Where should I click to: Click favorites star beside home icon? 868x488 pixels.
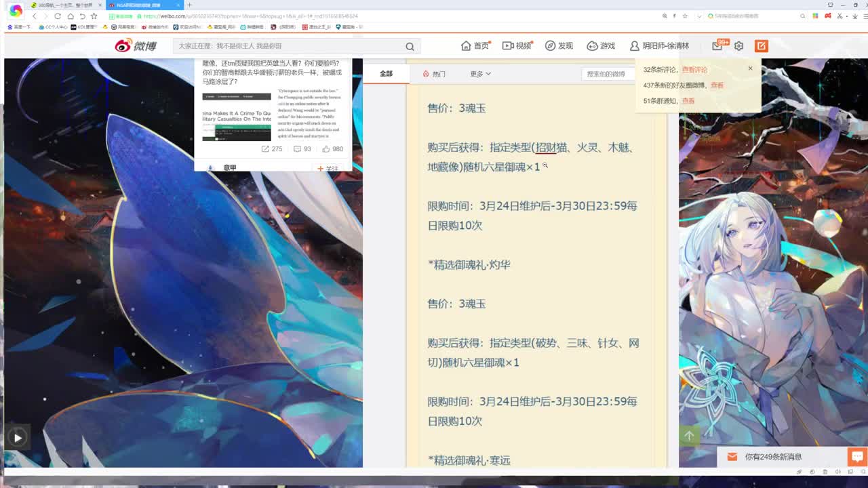click(x=94, y=16)
